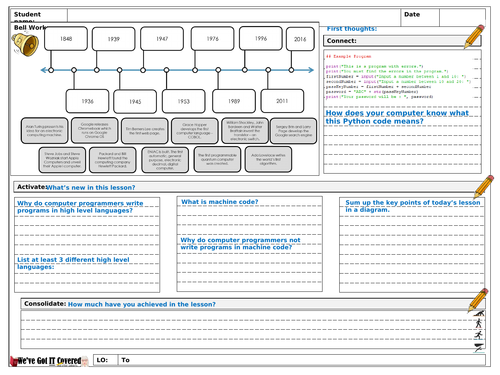500x375 pixels.
Task: Select the 1989 year box
Action: (x=234, y=101)
